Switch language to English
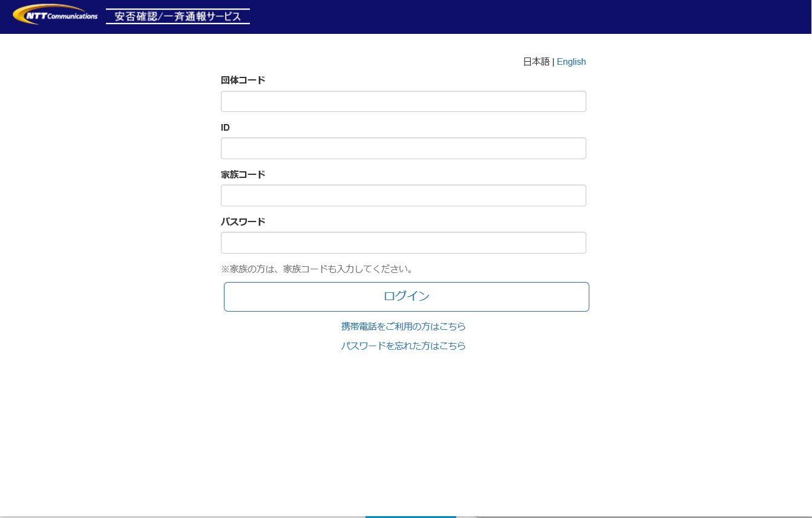The width and height of the screenshot is (812, 518). coord(571,62)
